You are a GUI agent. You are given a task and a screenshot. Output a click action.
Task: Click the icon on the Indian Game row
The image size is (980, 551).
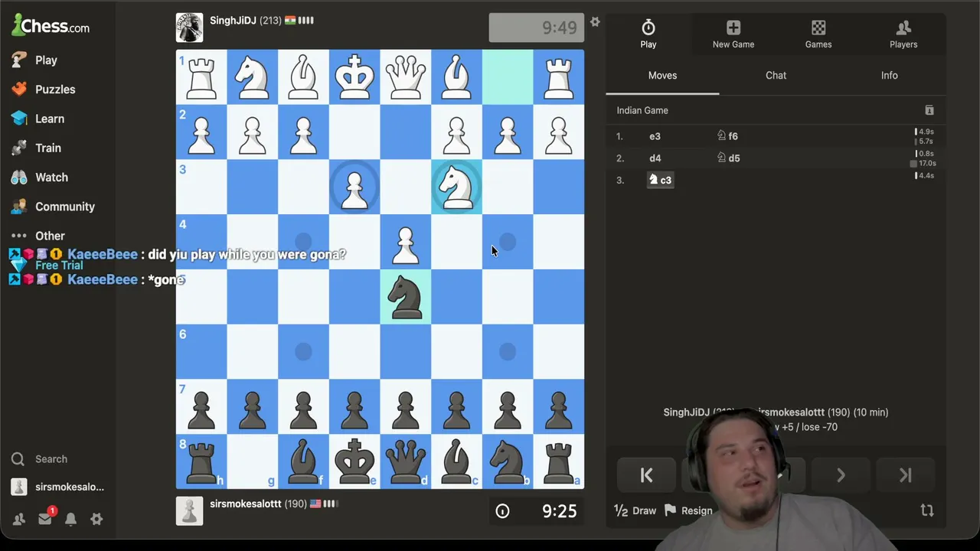pos(929,110)
